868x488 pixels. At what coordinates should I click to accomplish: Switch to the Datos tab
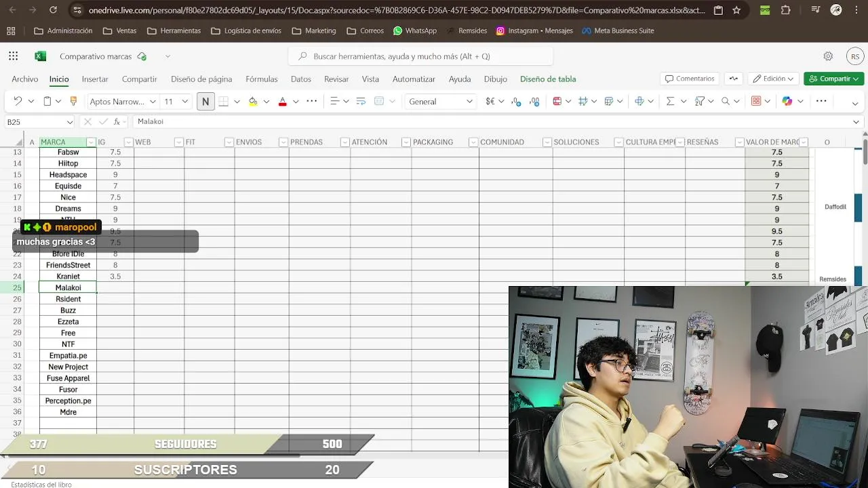click(x=301, y=79)
